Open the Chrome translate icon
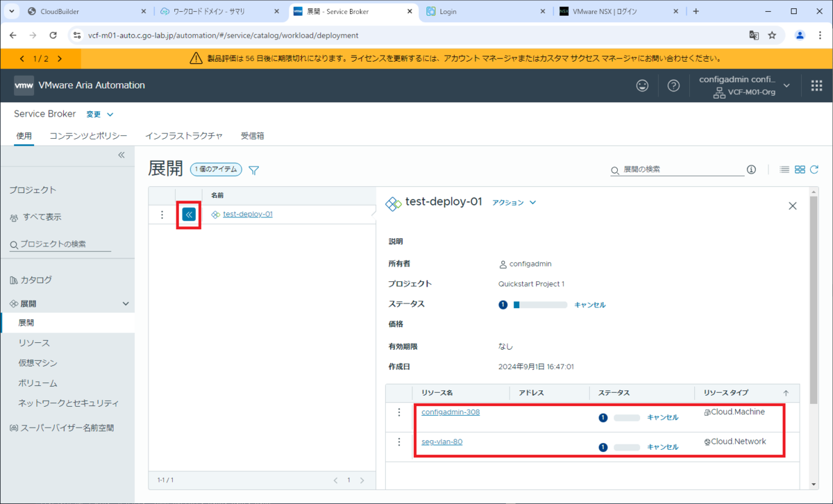 (x=754, y=35)
